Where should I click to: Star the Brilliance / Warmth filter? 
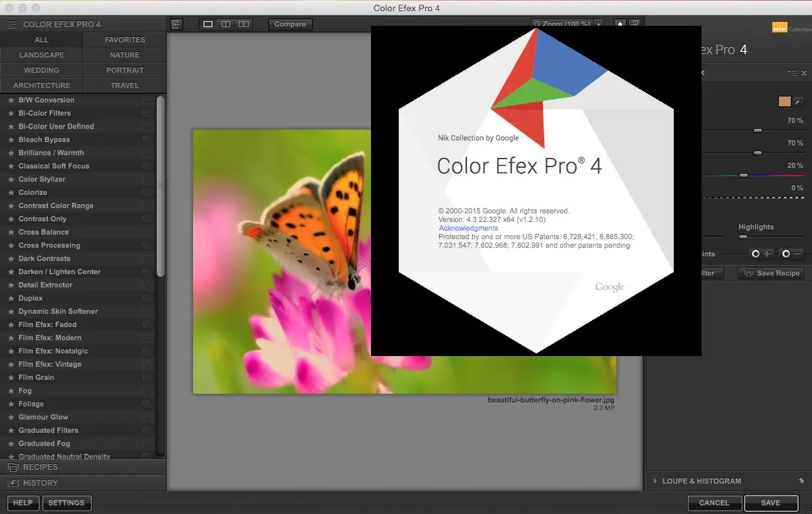pos(11,153)
